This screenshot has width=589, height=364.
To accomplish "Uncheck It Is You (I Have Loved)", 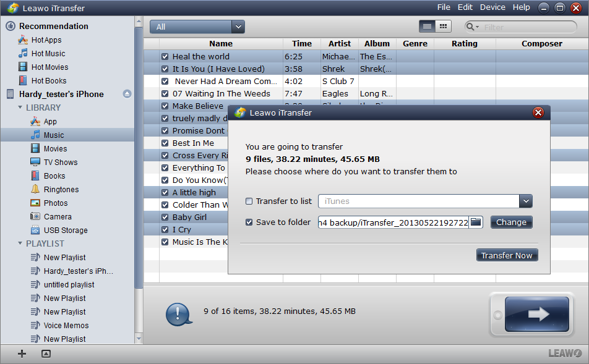I will pos(165,69).
